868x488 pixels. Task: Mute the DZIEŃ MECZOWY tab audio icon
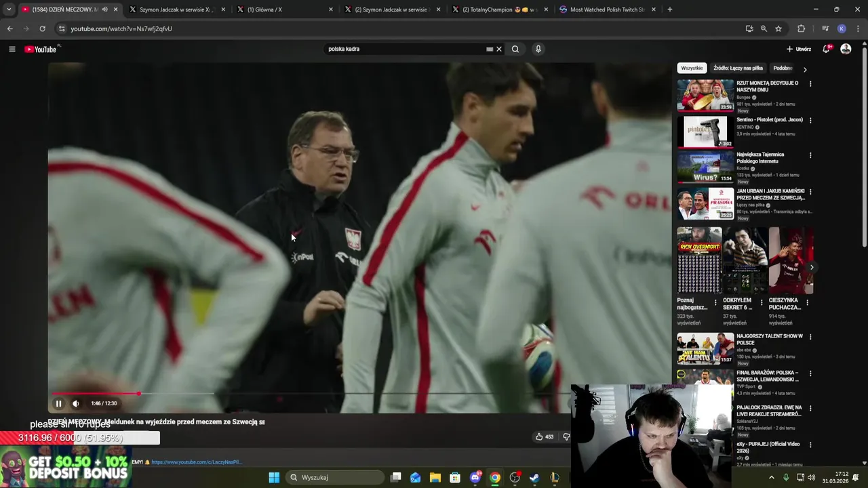[x=104, y=9]
